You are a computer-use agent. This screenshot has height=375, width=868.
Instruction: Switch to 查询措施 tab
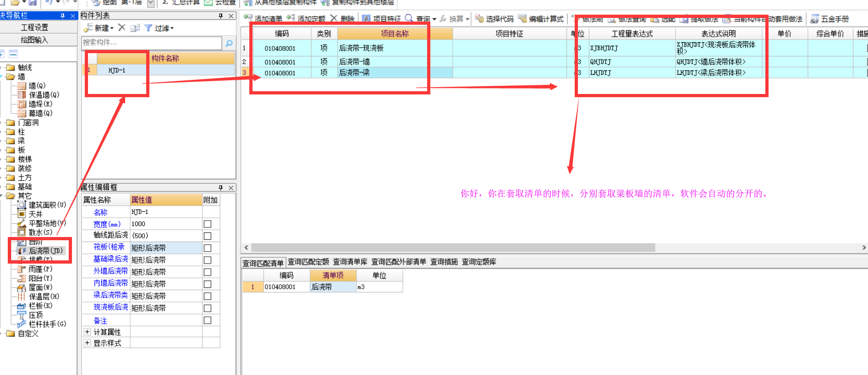point(444,262)
